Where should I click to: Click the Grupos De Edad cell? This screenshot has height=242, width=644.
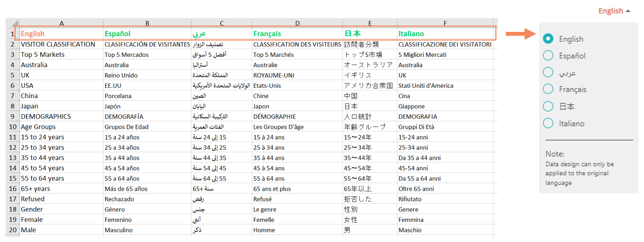pos(147,127)
